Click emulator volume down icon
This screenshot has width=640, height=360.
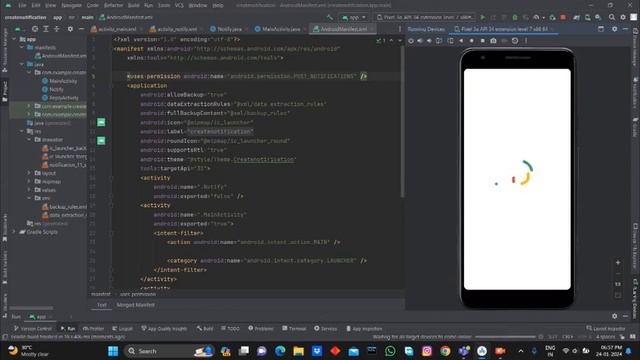tap(429, 41)
